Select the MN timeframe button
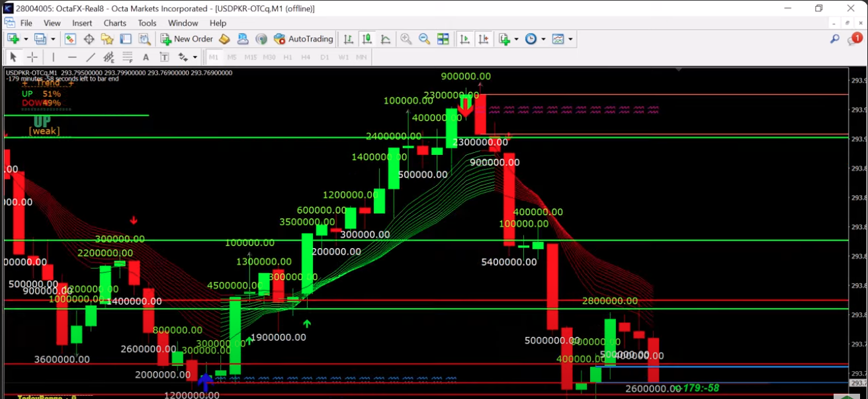868x399 pixels. [361, 57]
